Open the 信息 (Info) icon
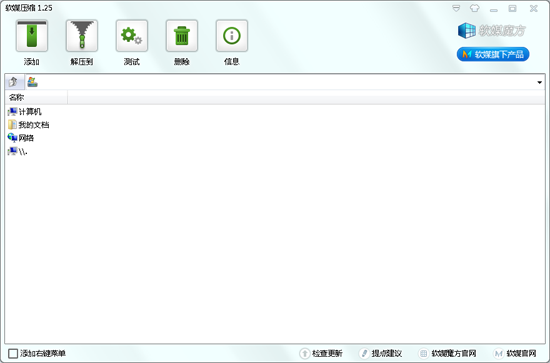Image resolution: width=550 pixels, height=363 pixels. pos(232,36)
